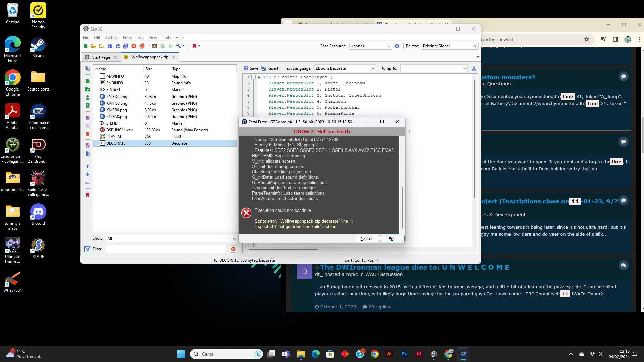Viewport: 644px width, 362px height.
Task: Click the Save As floppy icon with arrow
Action: click(118, 46)
